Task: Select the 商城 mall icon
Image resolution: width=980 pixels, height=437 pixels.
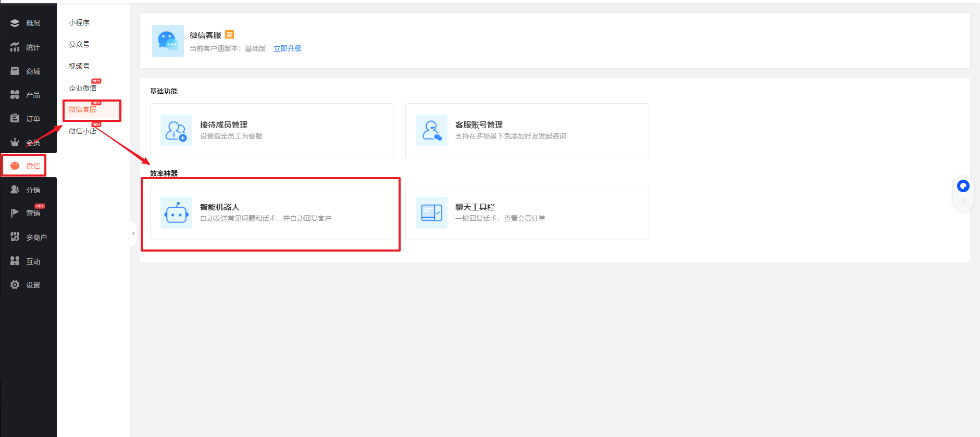Action: click(x=15, y=71)
